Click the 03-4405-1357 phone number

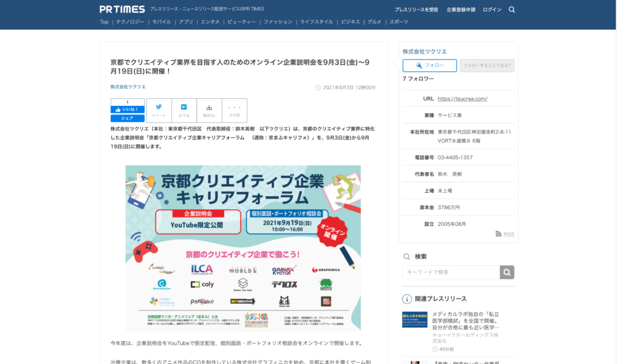coord(456,157)
